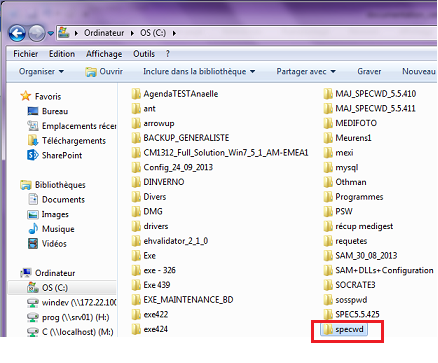Expand the Organiser dropdown
The height and width of the screenshot is (363, 438).
(x=41, y=71)
